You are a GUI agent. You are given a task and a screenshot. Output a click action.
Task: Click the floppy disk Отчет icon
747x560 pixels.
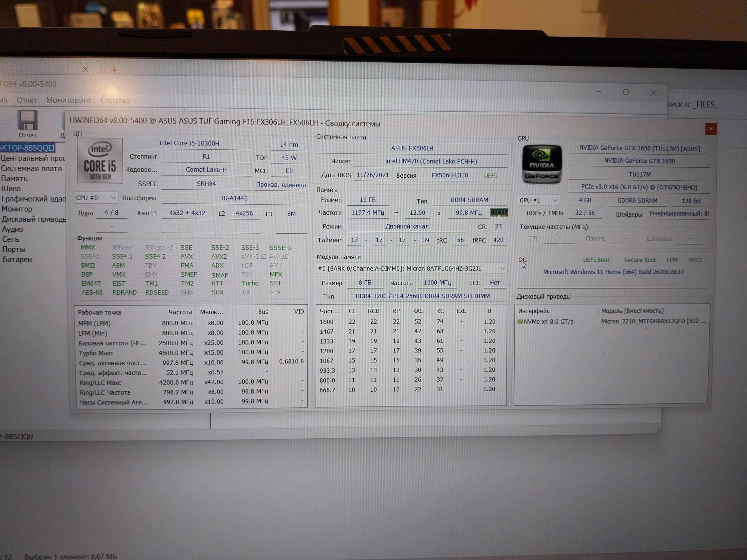click(x=28, y=121)
